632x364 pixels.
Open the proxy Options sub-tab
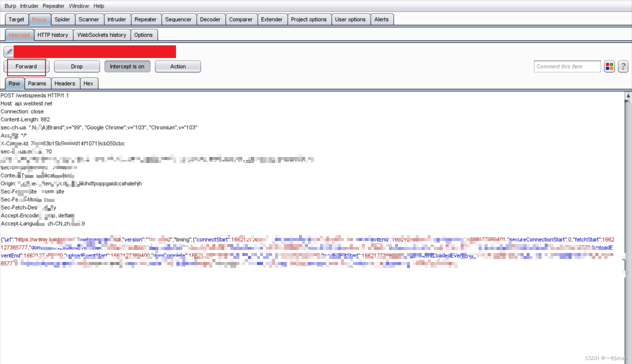click(x=143, y=35)
